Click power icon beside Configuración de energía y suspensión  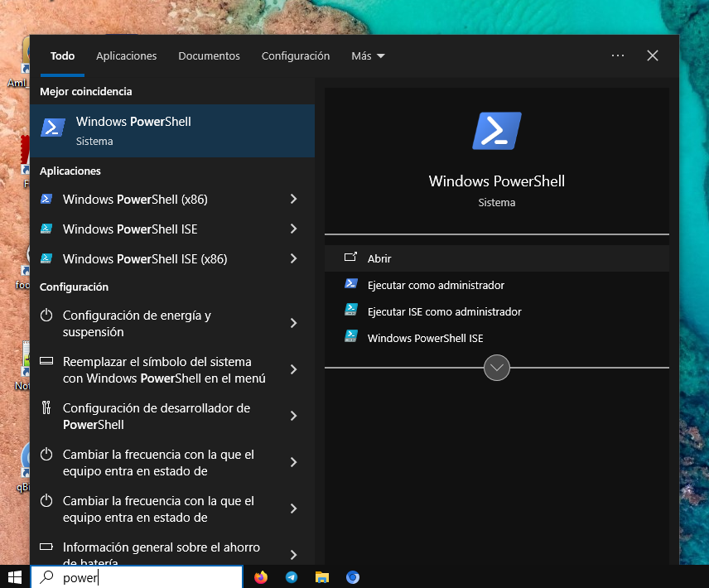46,315
